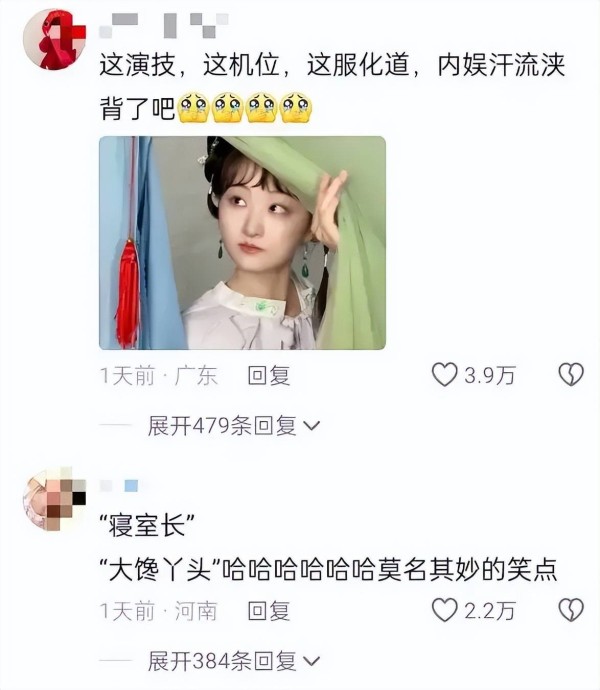Viewport: 600px width, 690px height.
Task: Open the first commenter's red avatar
Action: 54,39
